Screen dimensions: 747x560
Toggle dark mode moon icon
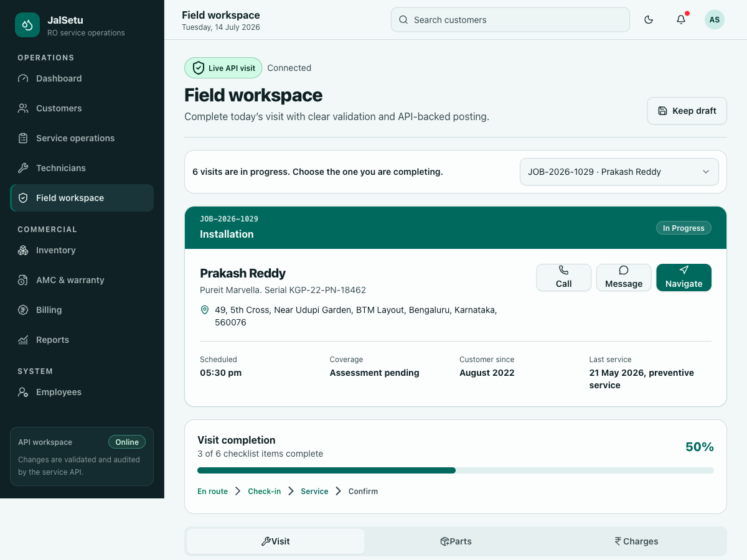point(649,20)
